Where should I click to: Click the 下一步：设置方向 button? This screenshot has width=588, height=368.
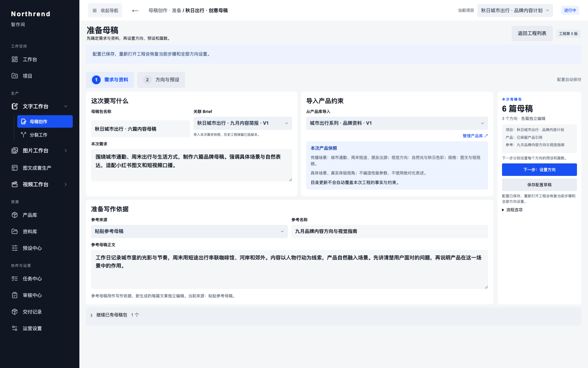click(x=539, y=170)
